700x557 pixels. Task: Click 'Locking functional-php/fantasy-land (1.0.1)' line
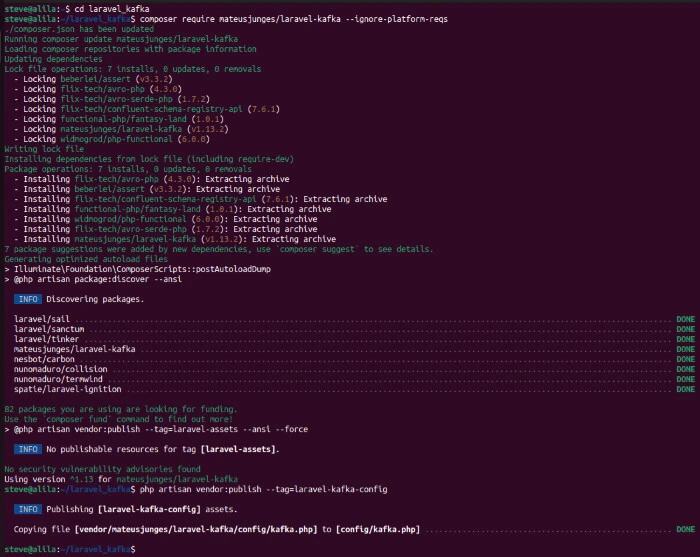coord(119,119)
